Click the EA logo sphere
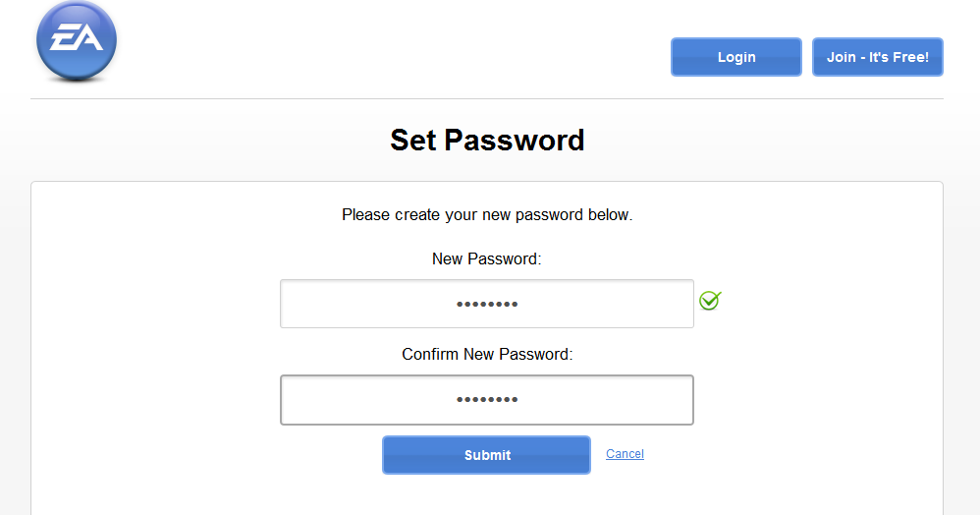The width and height of the screenshot is (980, 515). click(x=77, y=40)
